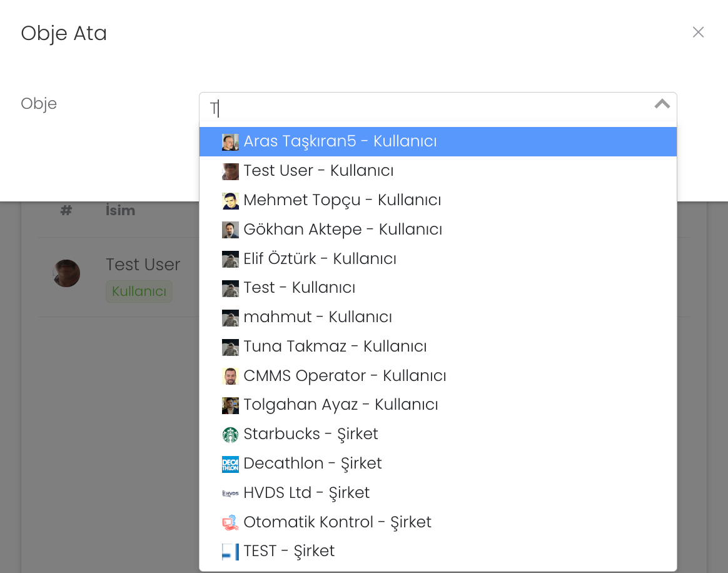The height and width of the screenshot is (573, 728).
Task: Click the Starbucks logo icon
Action: [x=230, y=435]
